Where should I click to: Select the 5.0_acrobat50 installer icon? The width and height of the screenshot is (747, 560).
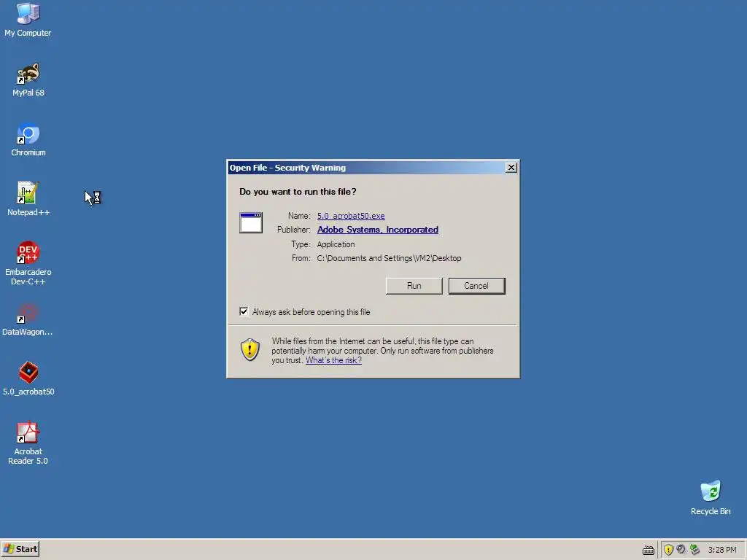pos(28,379)
